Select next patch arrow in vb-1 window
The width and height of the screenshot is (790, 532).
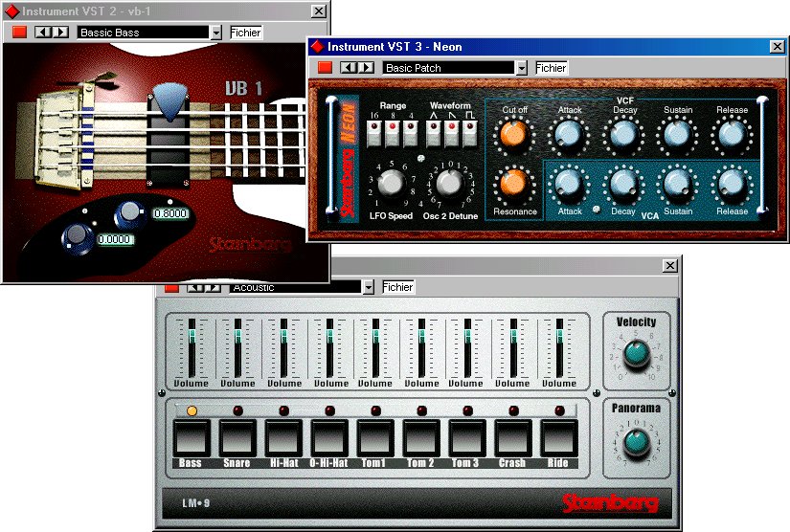click(x=60, y=33)
